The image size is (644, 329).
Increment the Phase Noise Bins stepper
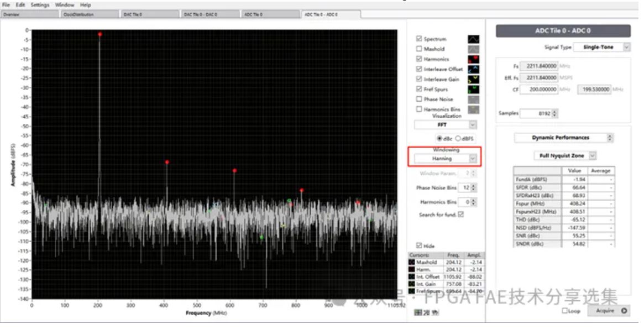pos(474,186)
